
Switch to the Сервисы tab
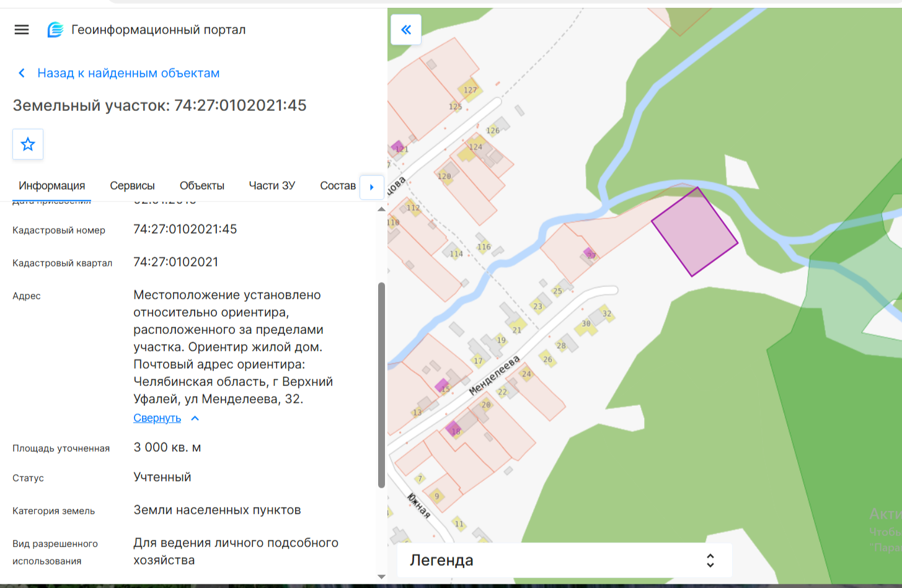click(133, 186)
